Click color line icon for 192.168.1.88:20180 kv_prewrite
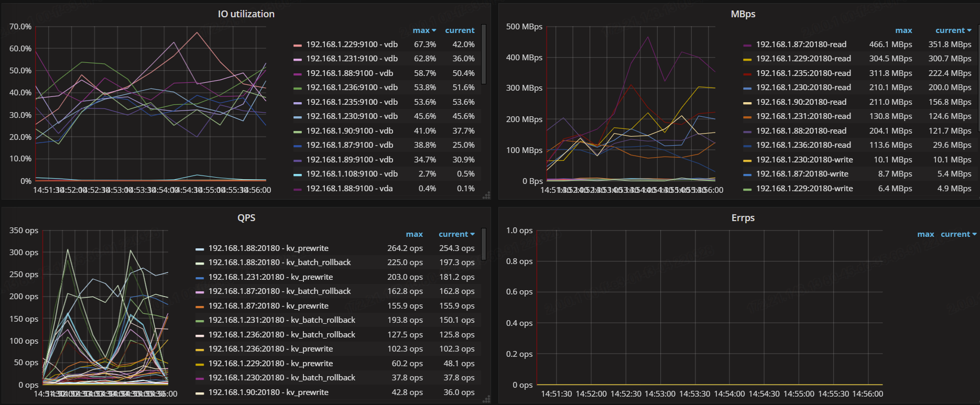Image resolution: width=980 pixels, height=405 pixels. tap(200, 249)
